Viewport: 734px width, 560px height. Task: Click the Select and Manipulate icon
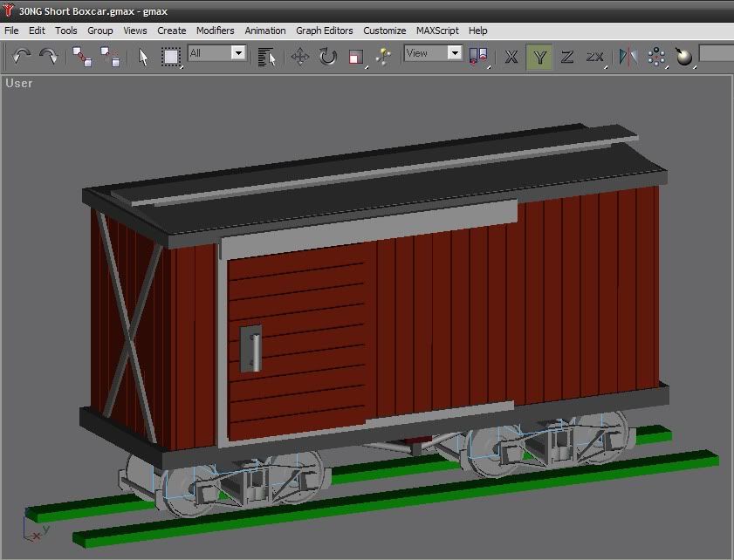tap(383, 57)
